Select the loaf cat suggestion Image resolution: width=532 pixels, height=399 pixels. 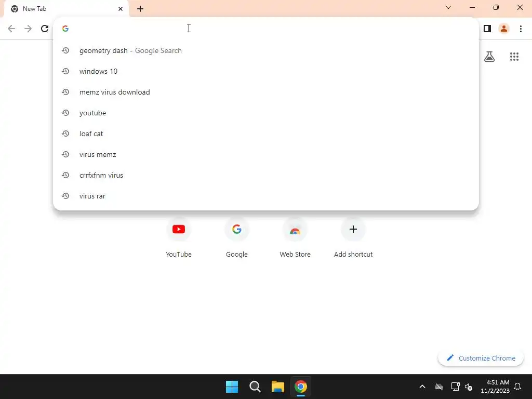point(266,134)
